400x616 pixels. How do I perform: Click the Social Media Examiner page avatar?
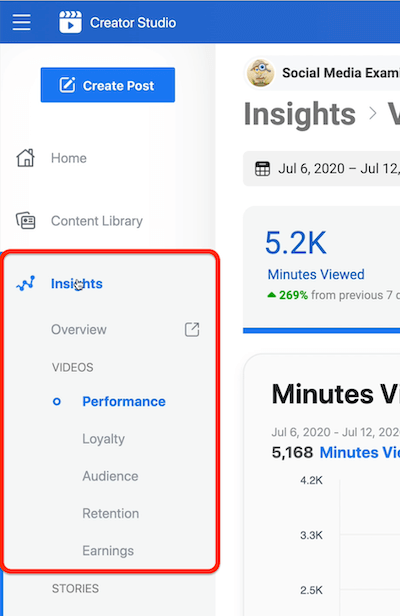(260, 73)
